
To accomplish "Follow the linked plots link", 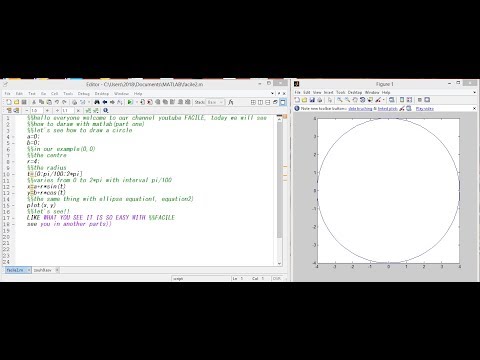I will pos(388,109).
